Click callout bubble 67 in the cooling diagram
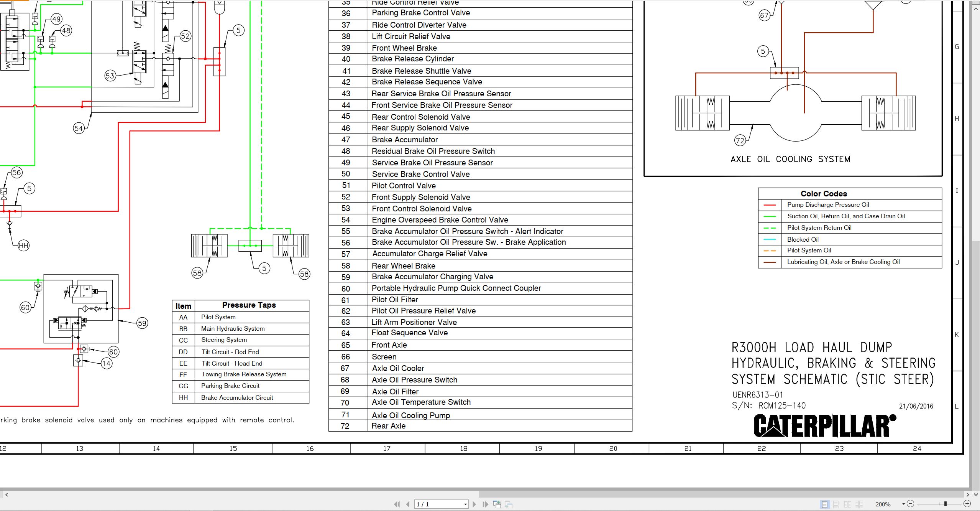Image resolution: width=980 pixels, height=511 pixels. coord(764,15)
